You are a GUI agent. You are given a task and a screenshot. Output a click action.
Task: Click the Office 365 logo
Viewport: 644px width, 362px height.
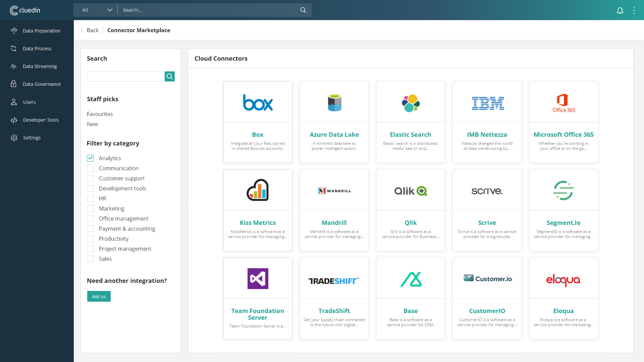[x=564, y=103]
